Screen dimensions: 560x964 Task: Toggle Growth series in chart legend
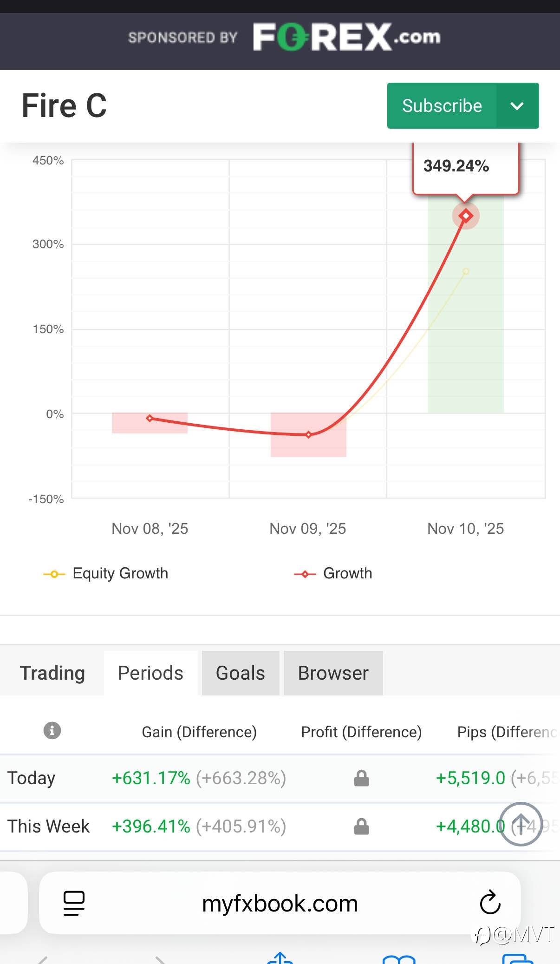point(333,574)
